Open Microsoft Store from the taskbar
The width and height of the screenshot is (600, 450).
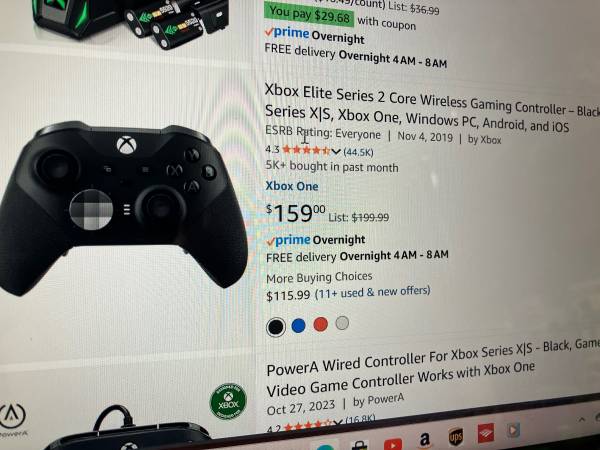359,447
